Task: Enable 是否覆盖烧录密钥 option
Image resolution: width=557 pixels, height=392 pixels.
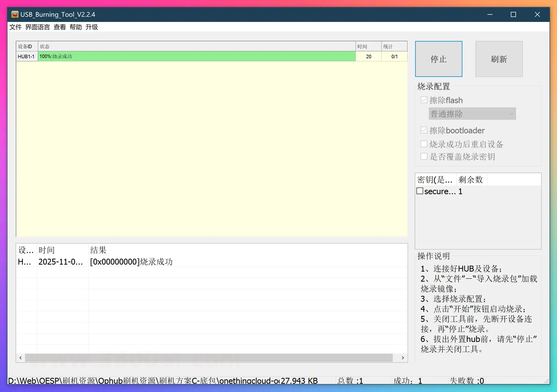Action: pos(424,156)
